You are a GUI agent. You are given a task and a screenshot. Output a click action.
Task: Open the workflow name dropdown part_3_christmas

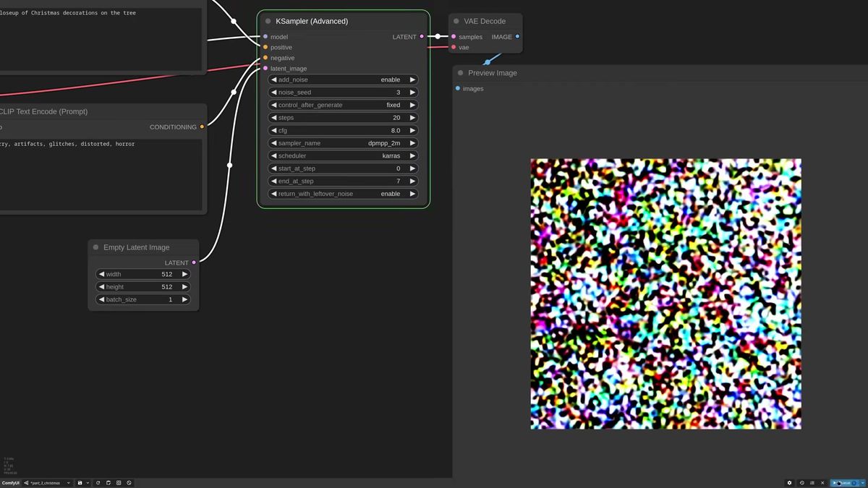pyautogui.click(x=48, y=483)
